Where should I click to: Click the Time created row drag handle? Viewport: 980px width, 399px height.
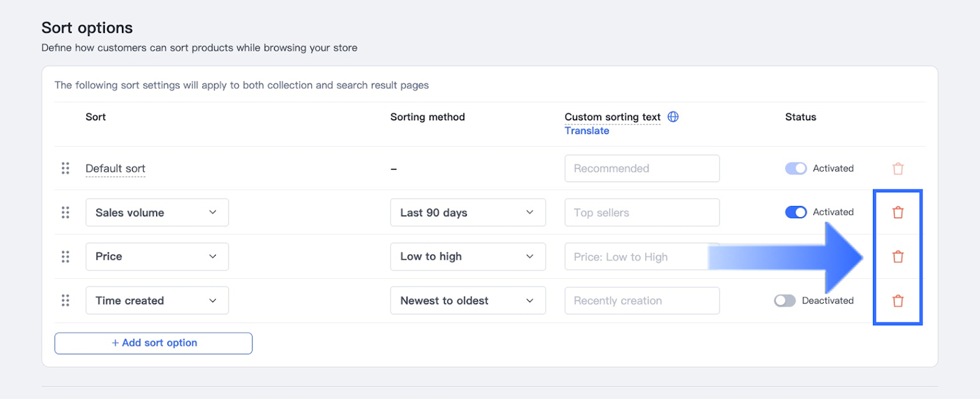click(x=66, y=300)
